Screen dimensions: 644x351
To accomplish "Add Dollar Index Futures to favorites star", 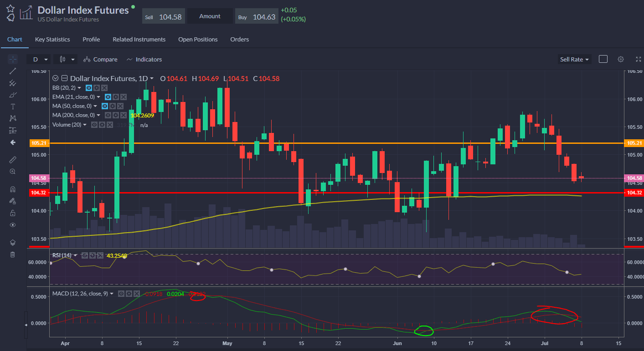I will [10, 9].
